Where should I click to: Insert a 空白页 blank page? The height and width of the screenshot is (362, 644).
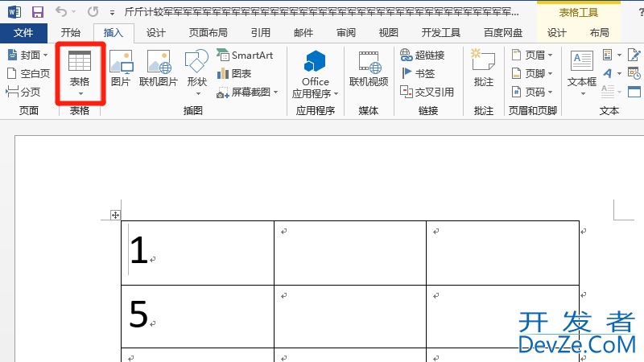click(29, 73)
